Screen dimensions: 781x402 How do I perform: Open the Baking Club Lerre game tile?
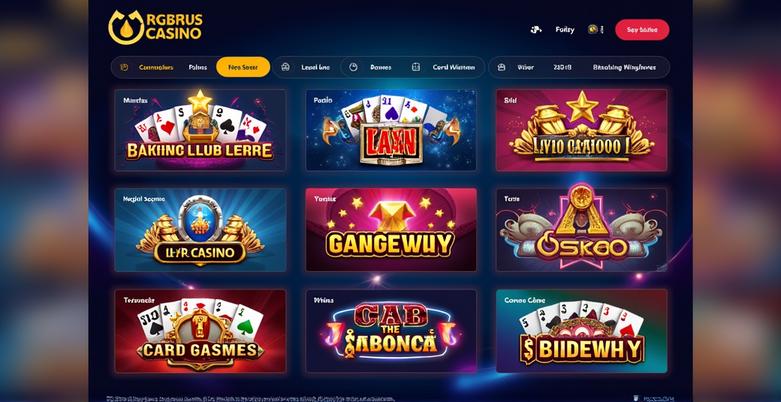pyautogui.click(x=200, y=131)
